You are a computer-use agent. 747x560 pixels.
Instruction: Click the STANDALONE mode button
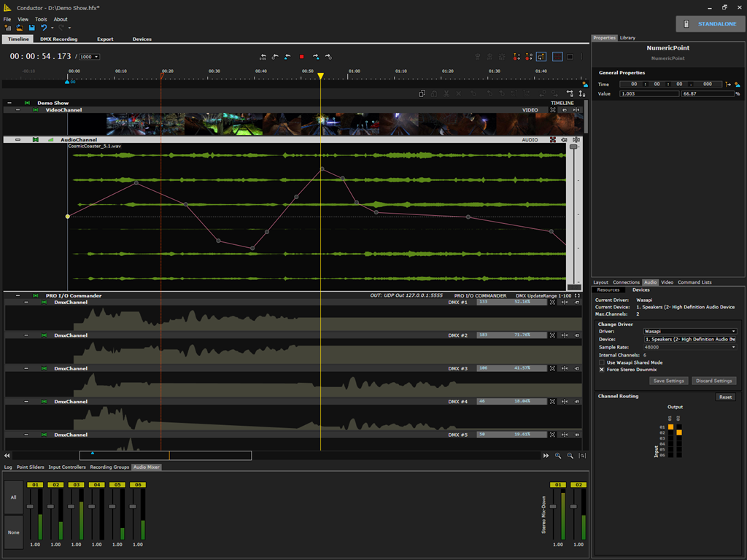[711, 24]
